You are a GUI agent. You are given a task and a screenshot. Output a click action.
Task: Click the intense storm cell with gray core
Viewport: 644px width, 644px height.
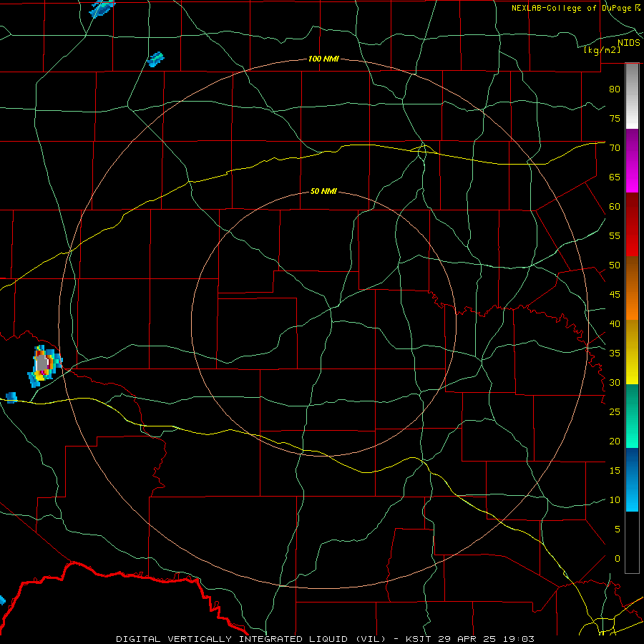(x=44, y=366)
